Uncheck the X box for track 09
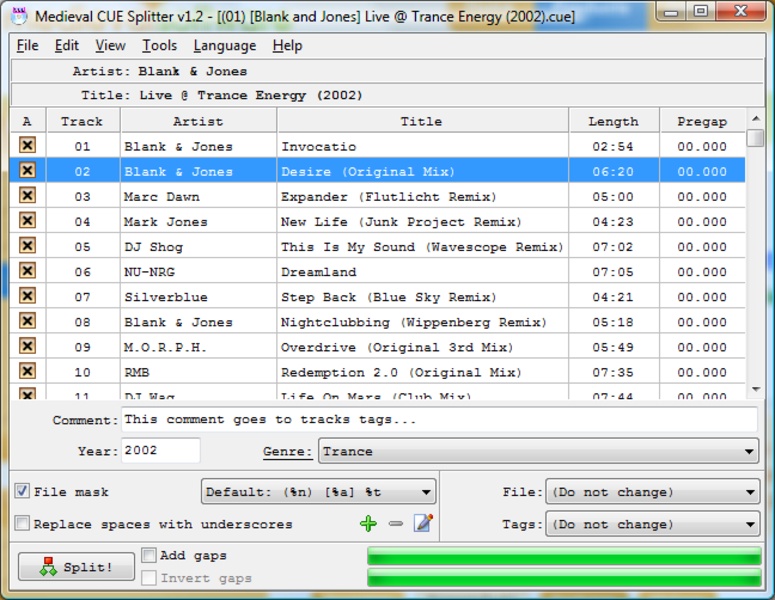This screenshot has height=600, width=775. 27,346
